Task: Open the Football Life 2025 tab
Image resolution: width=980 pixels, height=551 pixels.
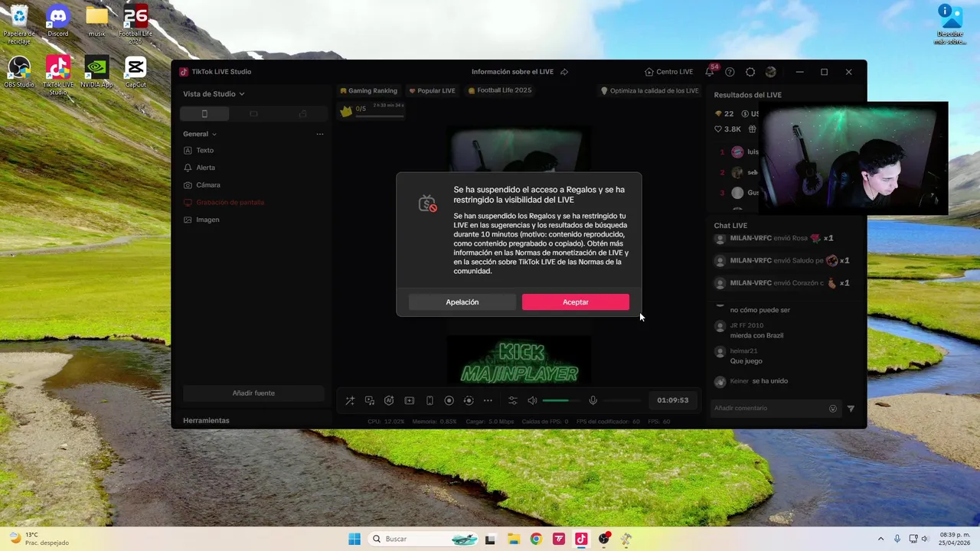Action: pos(499,90)
